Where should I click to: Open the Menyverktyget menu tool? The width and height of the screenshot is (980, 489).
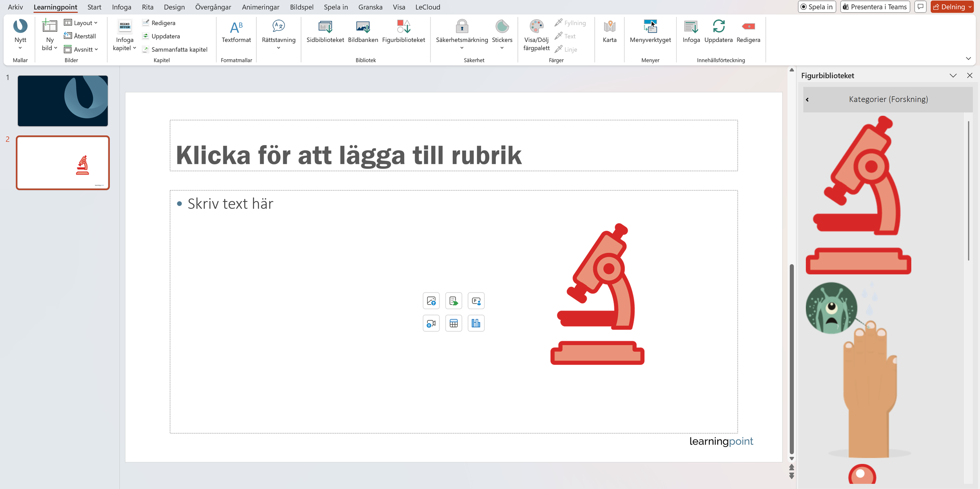[650, 31]
